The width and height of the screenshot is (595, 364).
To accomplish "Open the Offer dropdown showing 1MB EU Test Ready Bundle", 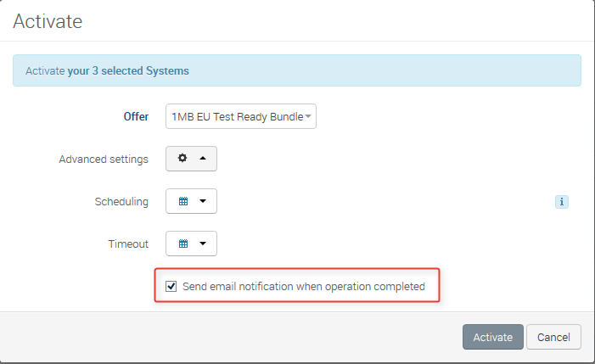I will tap(236, 116).
